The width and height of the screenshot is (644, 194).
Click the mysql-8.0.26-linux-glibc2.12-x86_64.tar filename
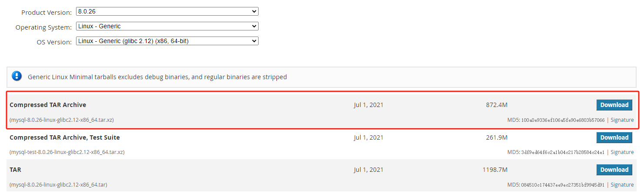tap(58, 185)
